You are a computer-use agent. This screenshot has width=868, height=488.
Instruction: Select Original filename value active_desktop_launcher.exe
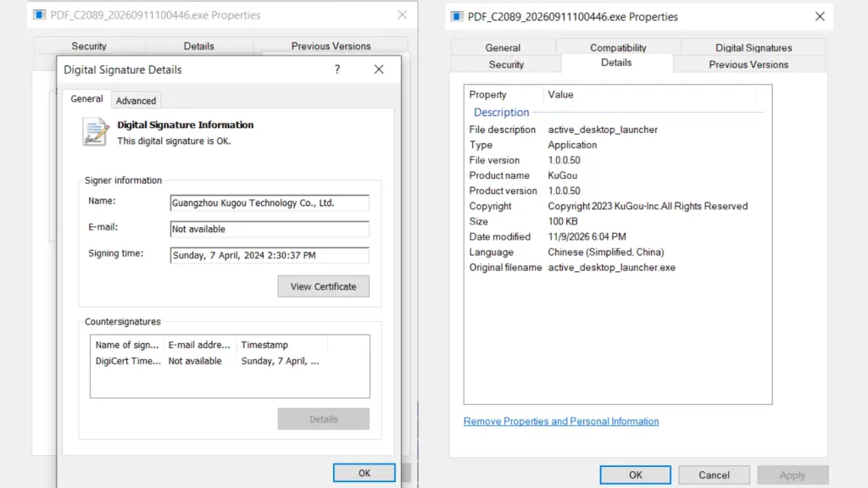click(x=612, y=267)
